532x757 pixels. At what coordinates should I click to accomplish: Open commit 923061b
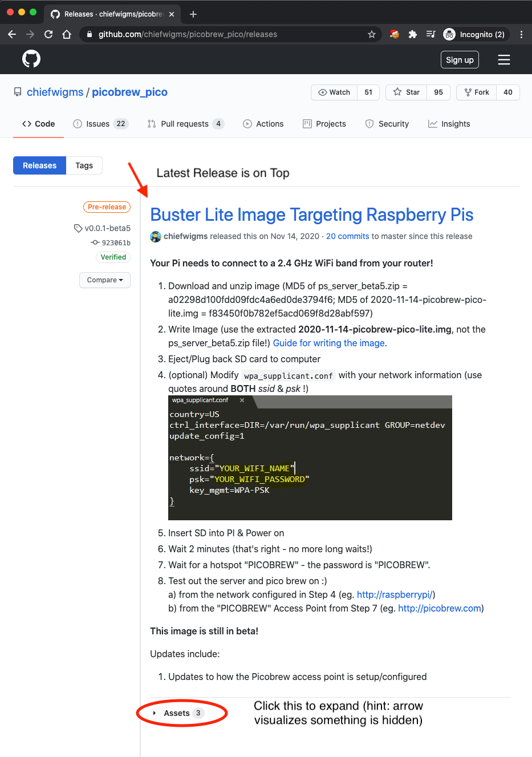116,242
